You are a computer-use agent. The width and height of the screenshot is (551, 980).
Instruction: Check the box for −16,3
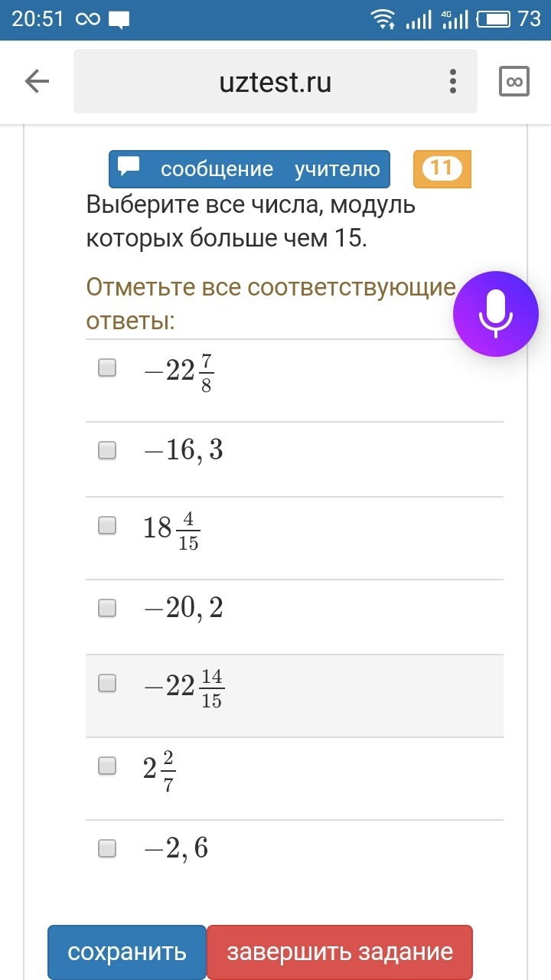(107, 450)
